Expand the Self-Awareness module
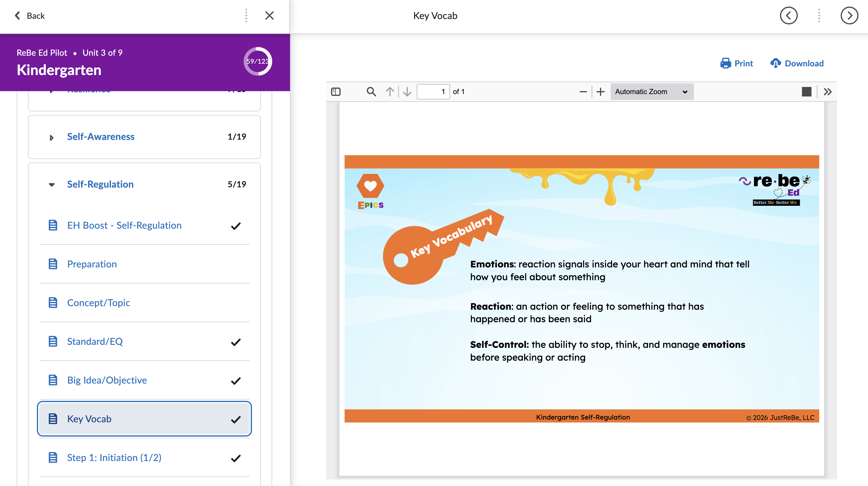 (51, 138)
